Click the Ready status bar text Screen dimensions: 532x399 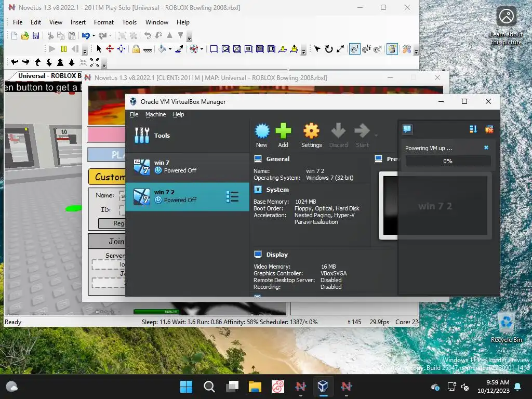tap(13, 322)
